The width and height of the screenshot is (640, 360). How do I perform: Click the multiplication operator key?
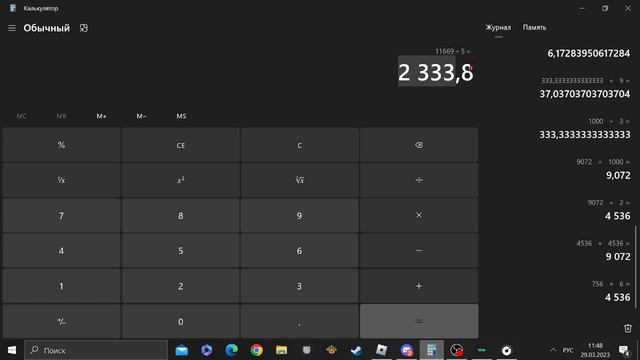(x=419, y=215)
